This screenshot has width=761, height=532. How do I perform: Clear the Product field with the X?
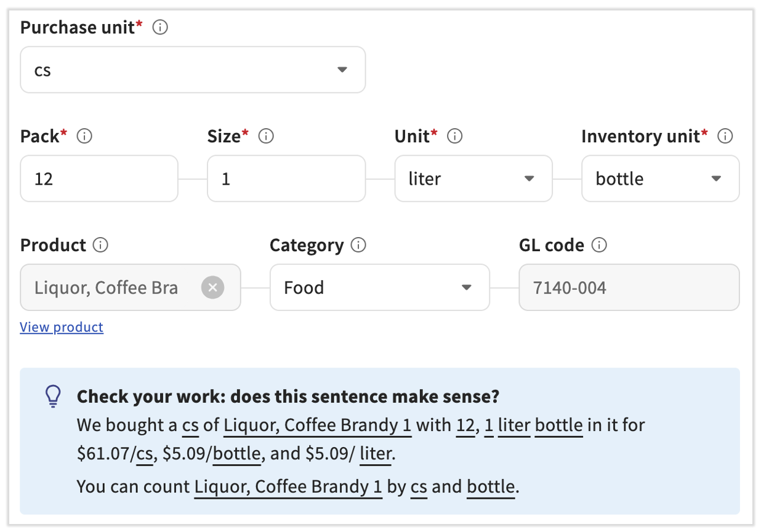[212, 288]
